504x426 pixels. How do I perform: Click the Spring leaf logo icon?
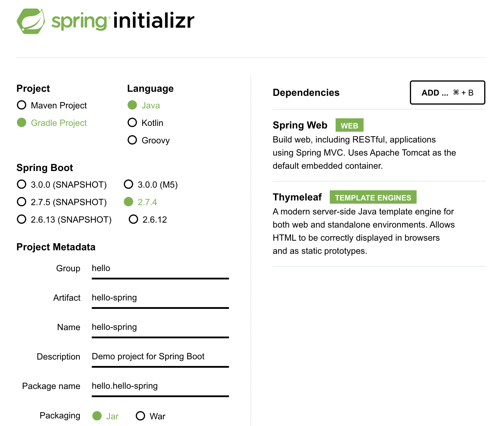click(31, 21)
